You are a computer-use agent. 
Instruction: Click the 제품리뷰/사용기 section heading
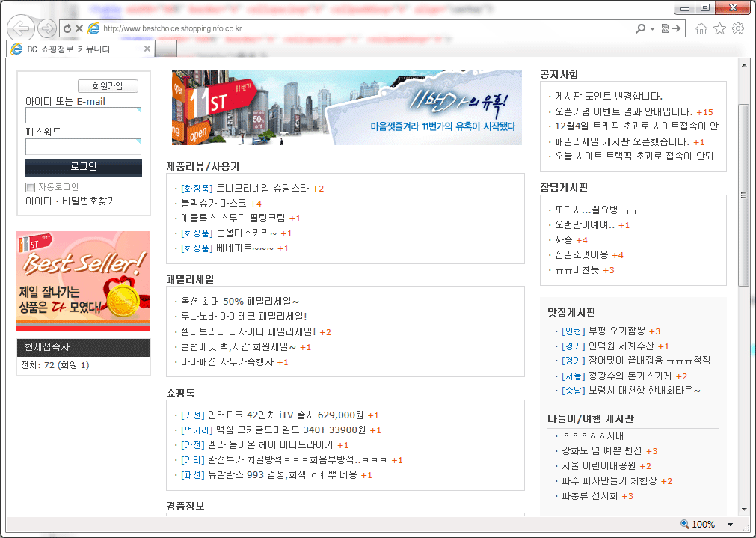click(x=203, y=166)
